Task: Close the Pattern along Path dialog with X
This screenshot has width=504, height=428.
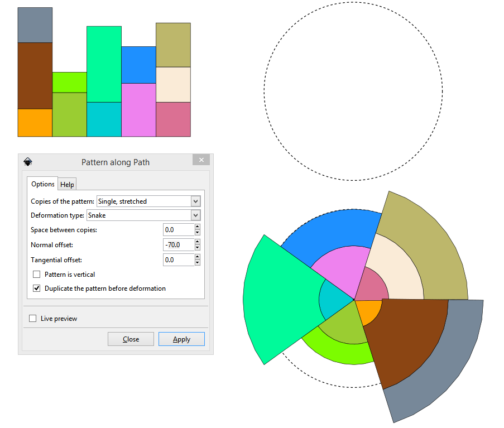Action: [x=201, y=160]
